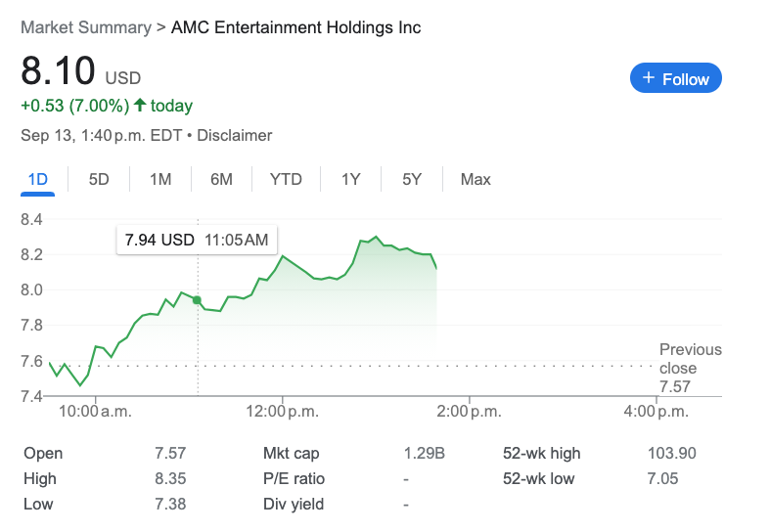Click the Div yield label
The height and width of the screenshot is (532, 770).
(294, 504)
